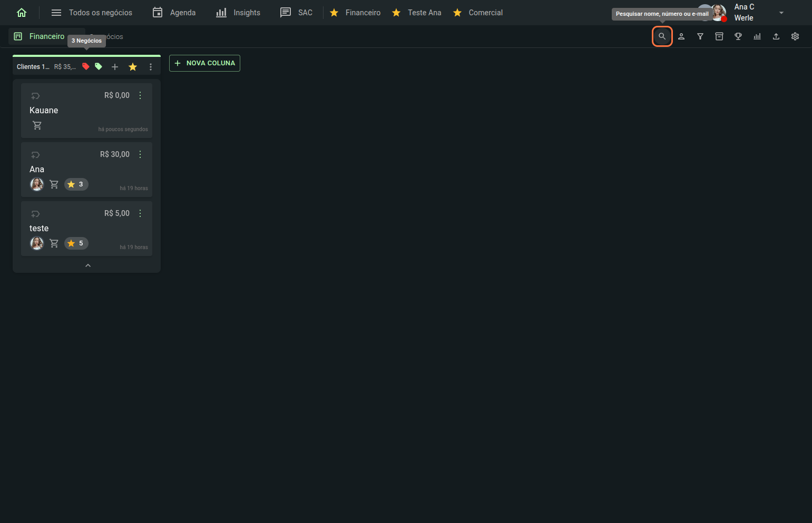The width and height of the screenshot is (812, 523).
Task: Open the Ana deal card
Action: pos(86,170)
